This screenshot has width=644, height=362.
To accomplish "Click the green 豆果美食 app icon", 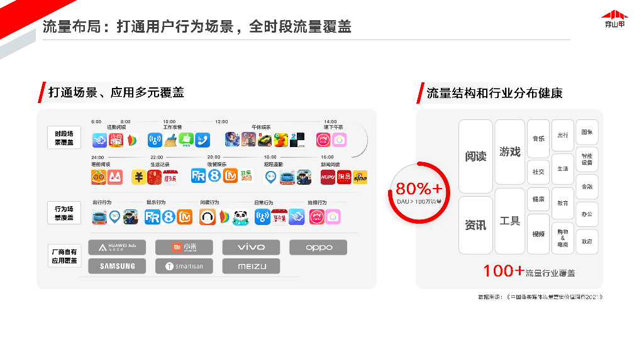I will coord(247,176).
